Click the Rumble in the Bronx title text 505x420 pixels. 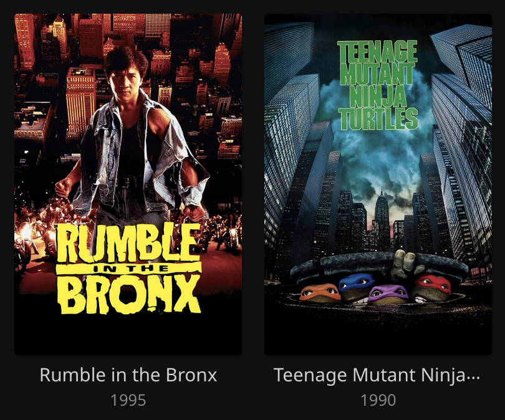coord(128,375)
